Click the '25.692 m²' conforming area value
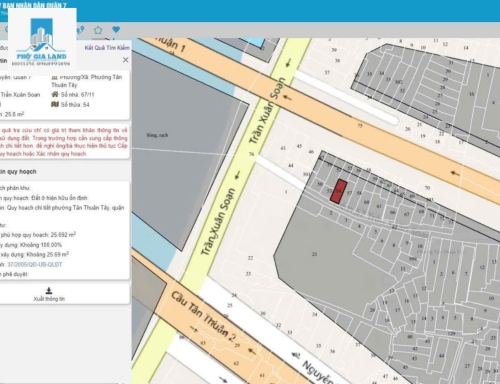Viewport: 500px width, 384px height. point(63,235)
